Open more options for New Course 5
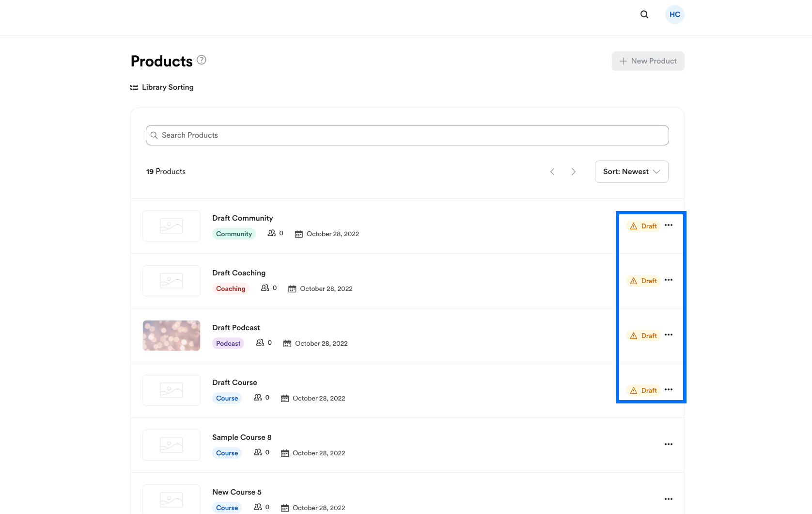This screenshot has width=812, height=514. (x=669, y=499)
